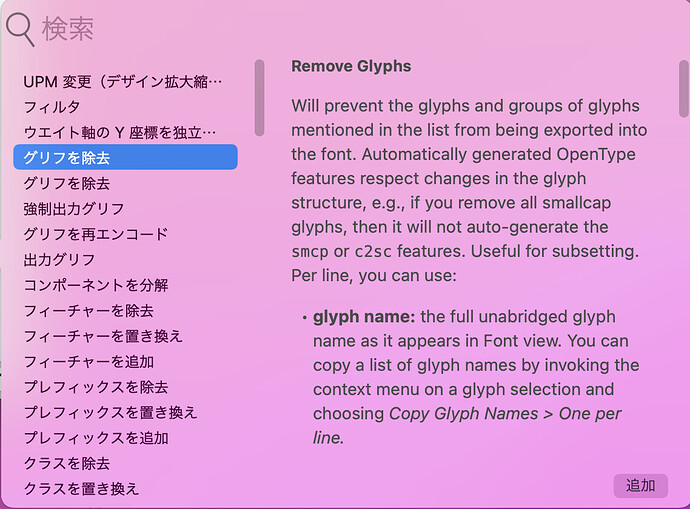Select the UPM 変更 parameter entry
This screenshot has height=509, width=690.
[125, 81]
